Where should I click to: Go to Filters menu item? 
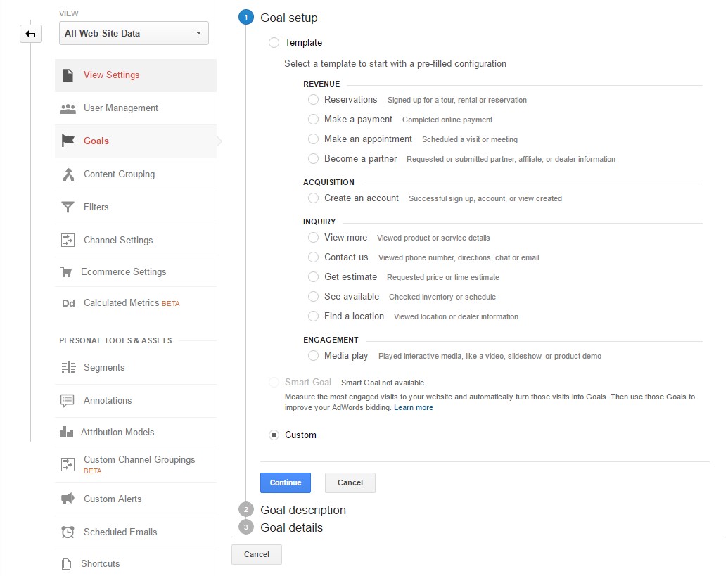coord(136,207)
